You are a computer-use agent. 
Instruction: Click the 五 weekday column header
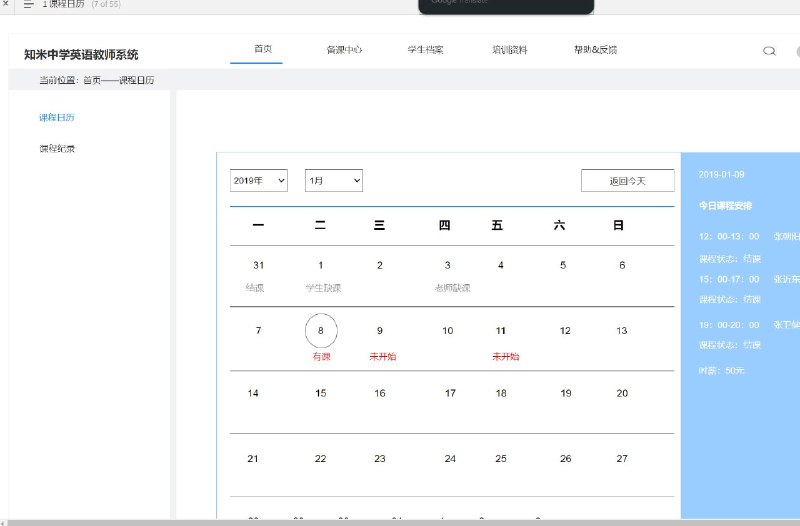497,226
